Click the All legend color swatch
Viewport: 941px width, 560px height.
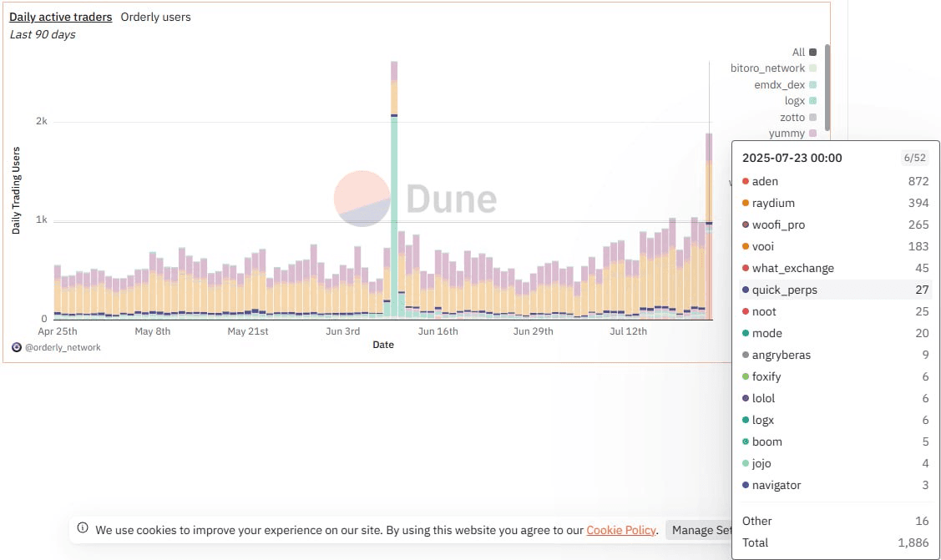click(812, 53)
